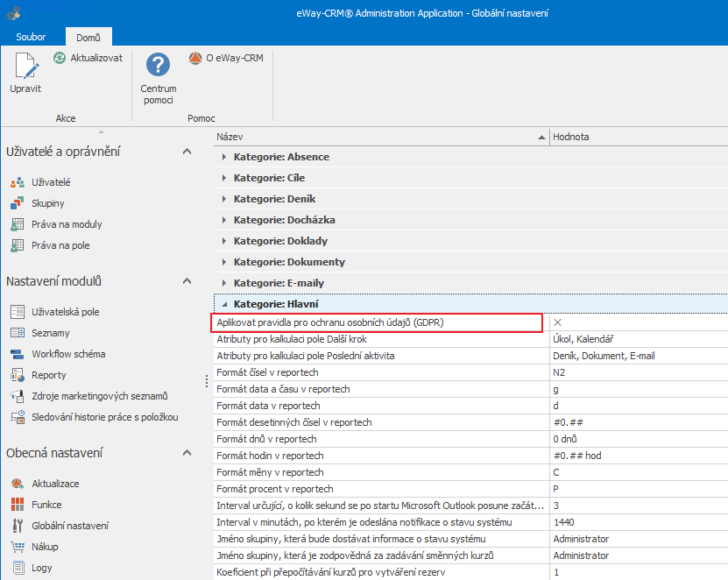Image resolution: width=728 pixels, height=580 pixels.
Task: Open Skupiny link in sidebar
Action: pos(48,203)
